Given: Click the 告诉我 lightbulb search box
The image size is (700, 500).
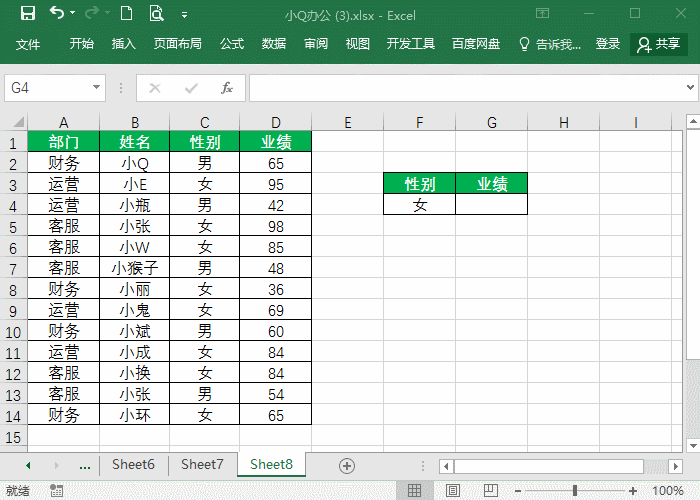Looking at the screenshot, I should [550, 44].
